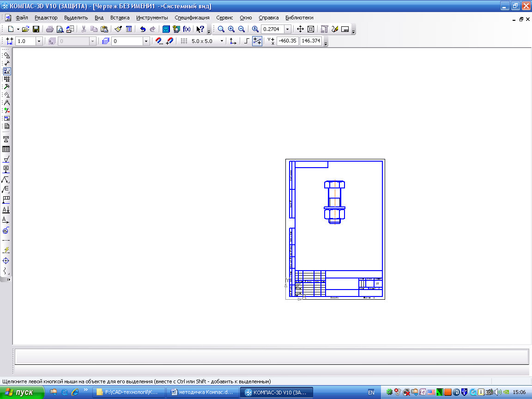Zoom out with the magnifier-minus icon

(241, 29)
